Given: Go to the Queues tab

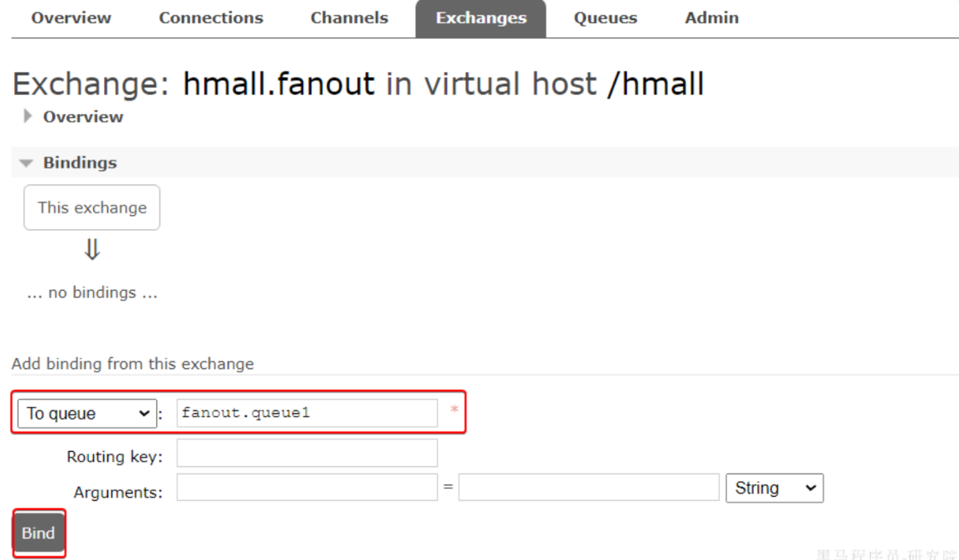Looking at the screenshot, I should 606,17.
